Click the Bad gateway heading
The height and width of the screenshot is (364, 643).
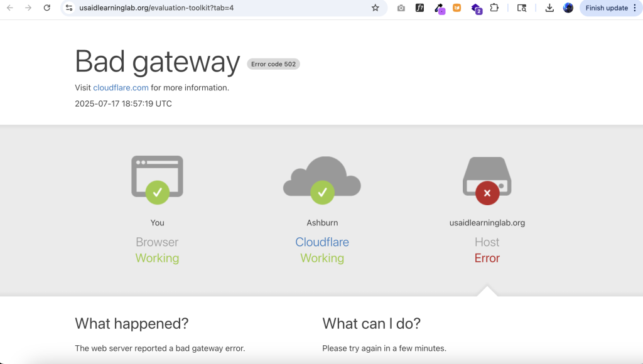click(158, 62)
